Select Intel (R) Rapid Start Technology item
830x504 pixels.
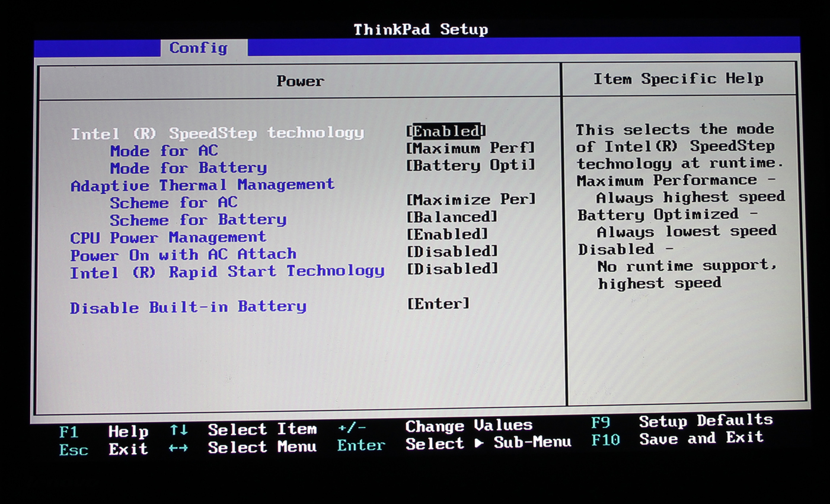click(x=228, y=272)
